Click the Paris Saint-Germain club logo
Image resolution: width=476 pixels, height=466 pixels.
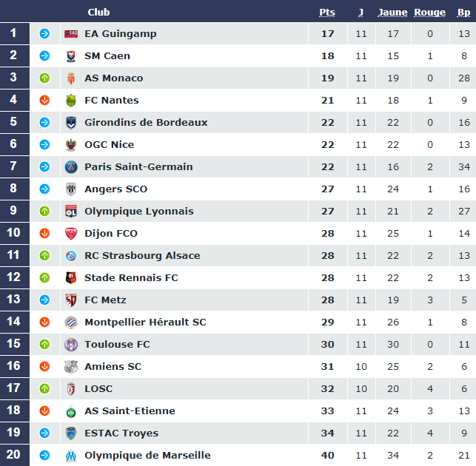click(x=71, y=167)
